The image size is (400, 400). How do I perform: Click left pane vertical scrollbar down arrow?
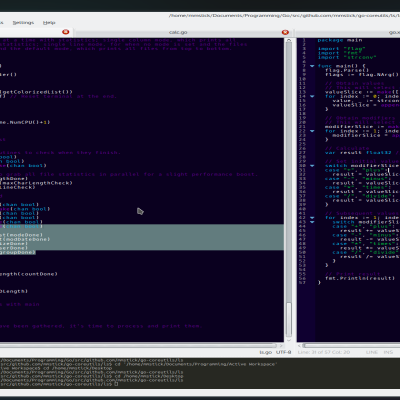tap(289, 340)
